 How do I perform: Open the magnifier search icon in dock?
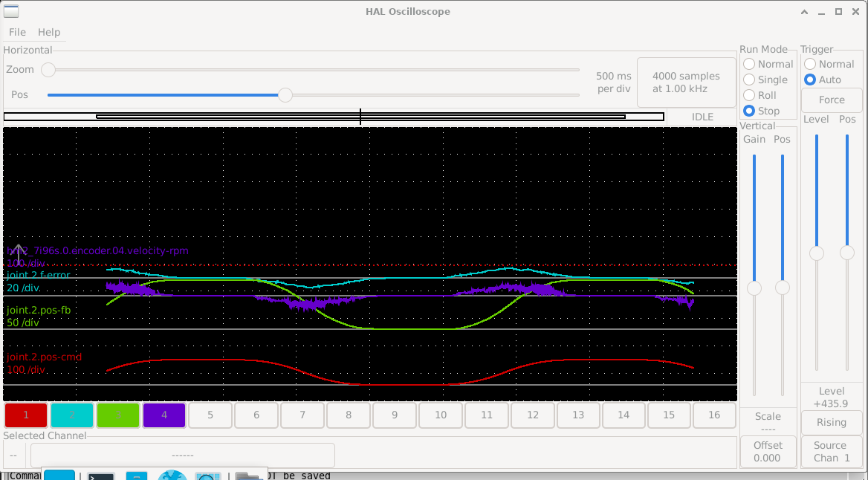207,476
